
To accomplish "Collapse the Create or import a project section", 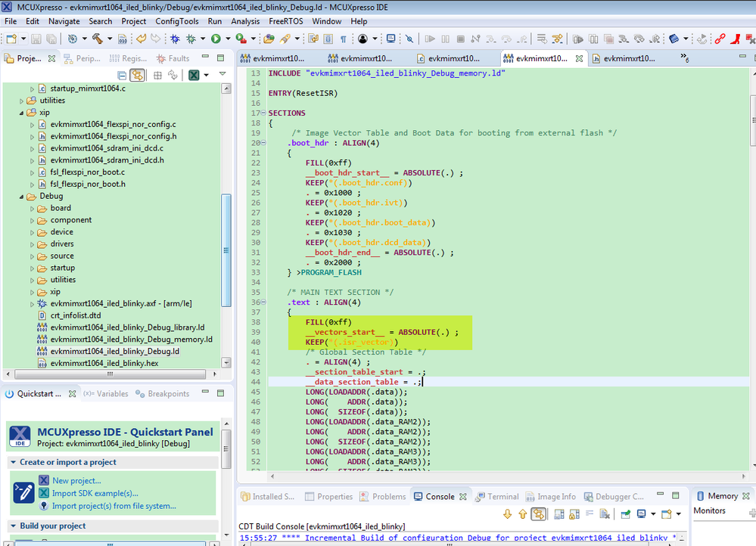I will pos(13,462).
